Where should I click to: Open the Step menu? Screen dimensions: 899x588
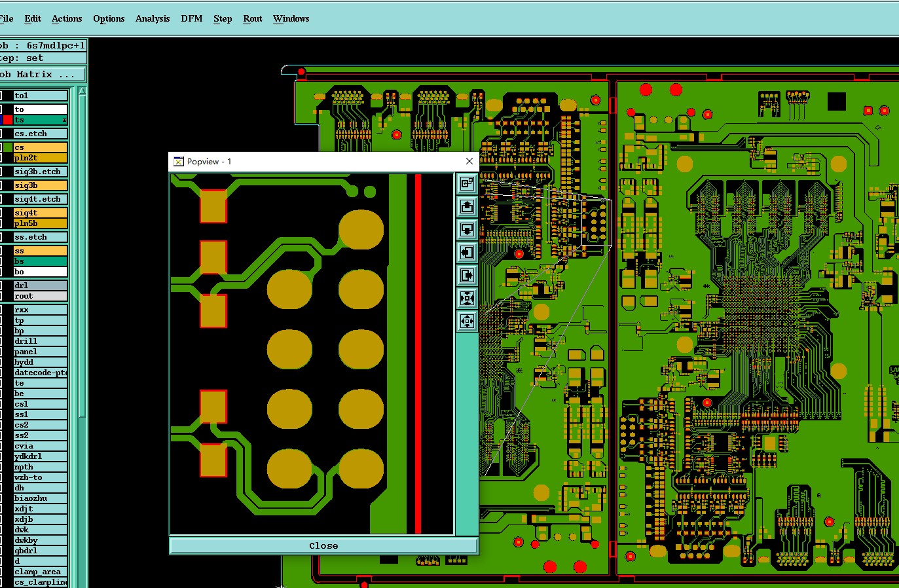(223, 18)
